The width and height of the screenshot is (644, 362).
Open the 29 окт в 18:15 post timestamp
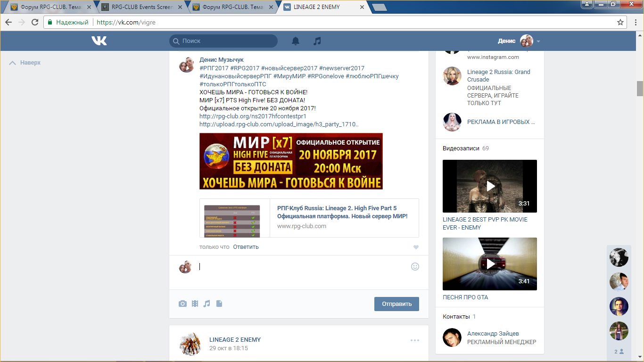[x=229, y=348]
